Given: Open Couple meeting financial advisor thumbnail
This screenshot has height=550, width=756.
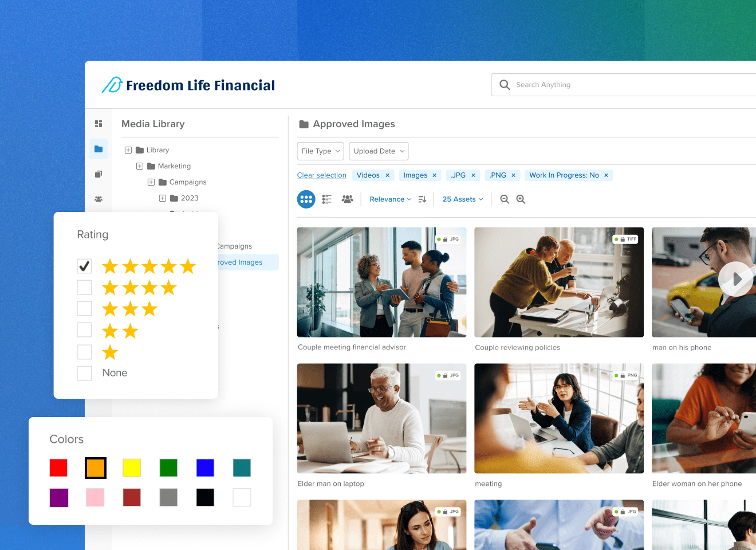Looking at the screenshot, I should [382, 282].
